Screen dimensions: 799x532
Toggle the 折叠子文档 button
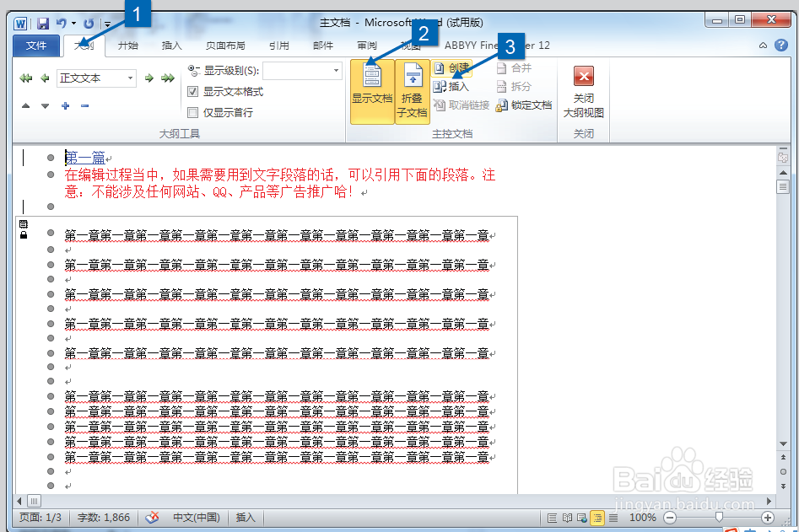pyautogui.click(x=413, y=92)
